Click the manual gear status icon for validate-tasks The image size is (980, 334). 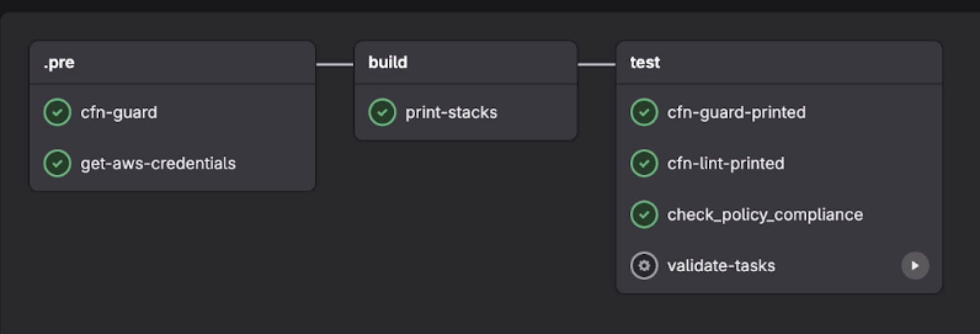[x=644, y=266]
